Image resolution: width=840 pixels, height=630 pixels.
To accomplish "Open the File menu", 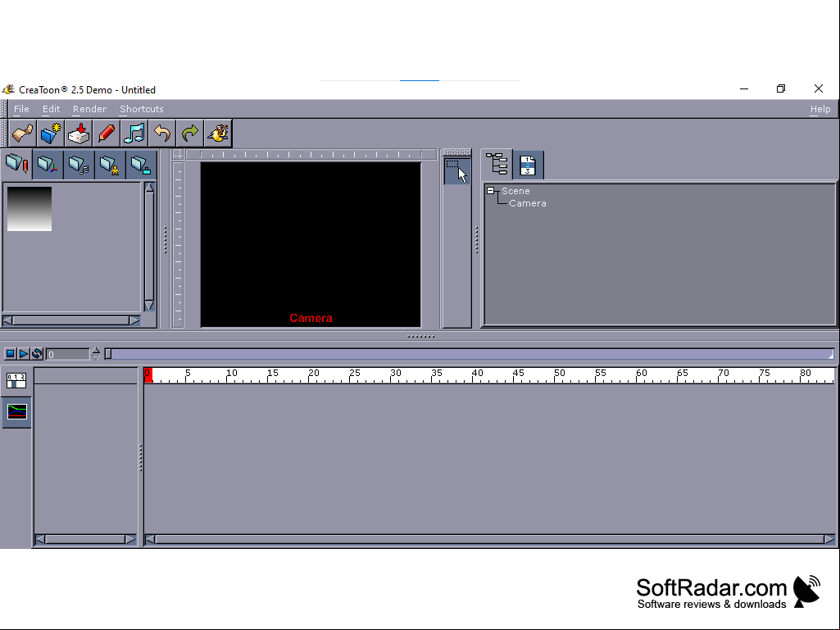I will [21, 109].
